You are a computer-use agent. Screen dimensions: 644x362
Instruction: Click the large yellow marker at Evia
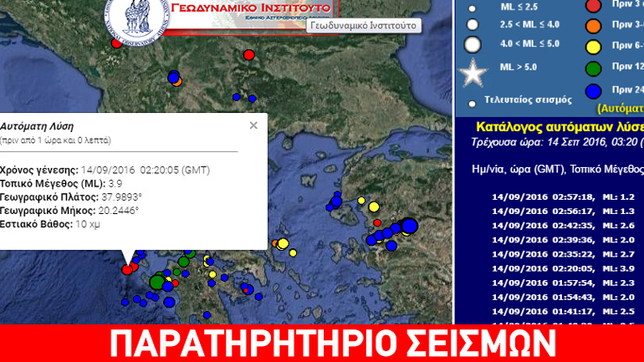pos(283,244)
